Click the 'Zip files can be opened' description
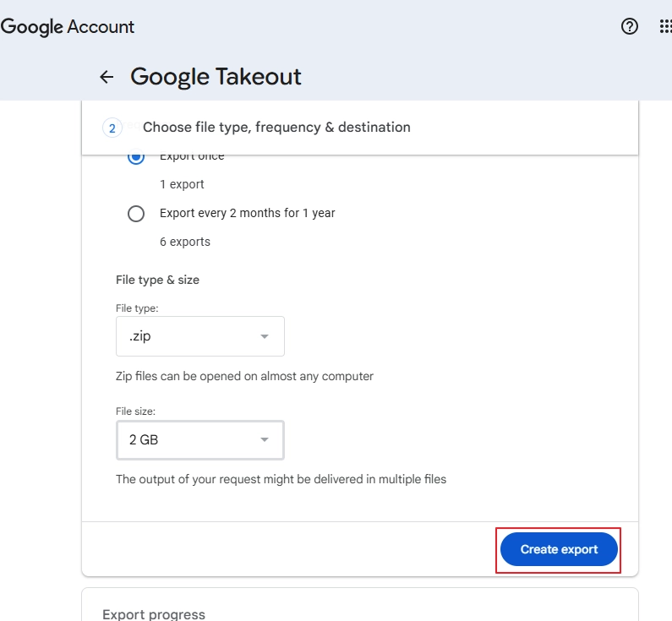Screen dimensions: 672x621 (x=244, y=377)
